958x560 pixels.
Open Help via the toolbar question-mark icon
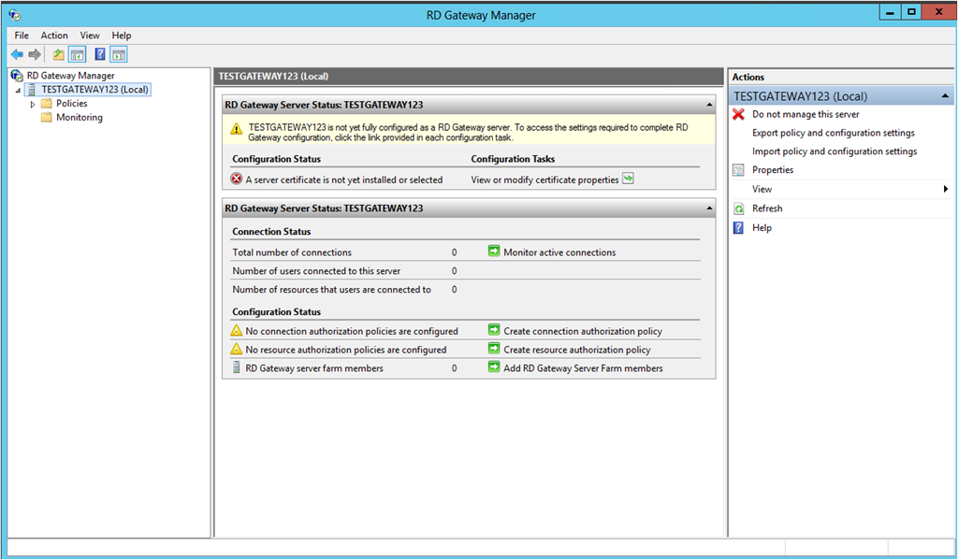[99, 54]
